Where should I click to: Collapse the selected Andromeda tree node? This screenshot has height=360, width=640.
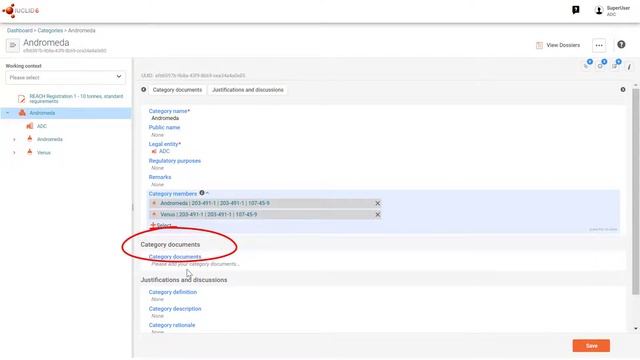[8, 113]
